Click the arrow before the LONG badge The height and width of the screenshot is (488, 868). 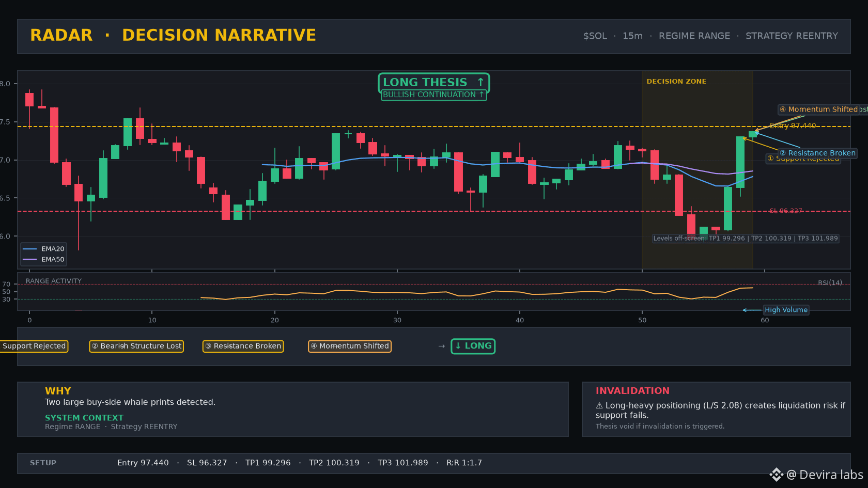[x=441, y=346]
